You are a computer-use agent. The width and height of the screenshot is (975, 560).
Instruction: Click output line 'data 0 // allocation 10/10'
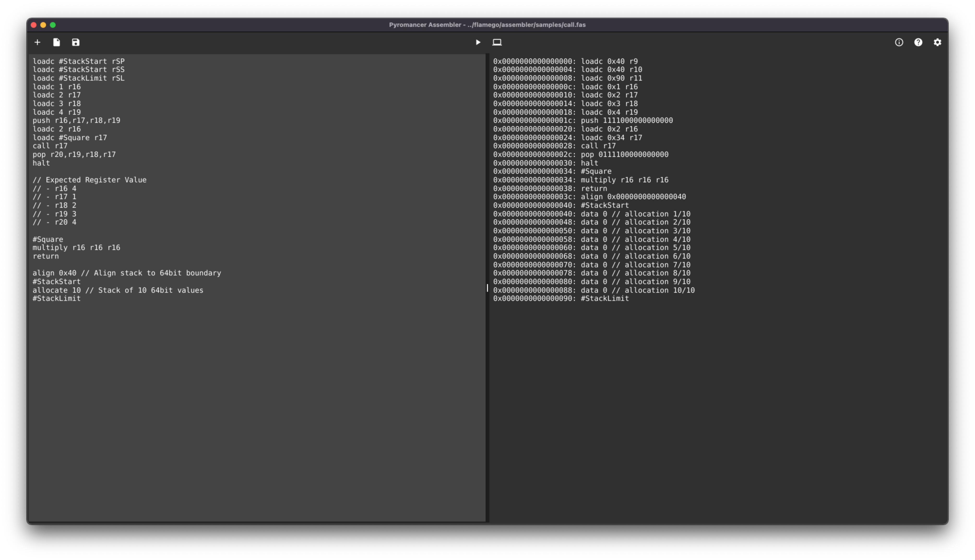594,290
